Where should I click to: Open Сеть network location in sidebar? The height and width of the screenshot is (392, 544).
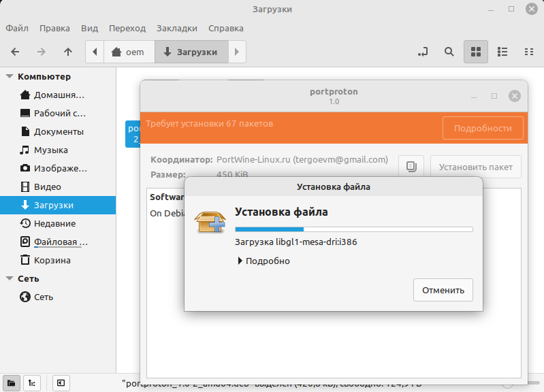click(58, 297)
